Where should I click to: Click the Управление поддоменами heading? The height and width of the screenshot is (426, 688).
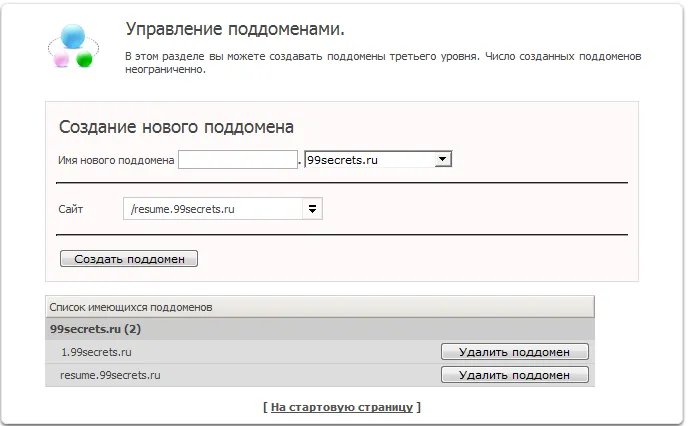[x=235, y=29]
